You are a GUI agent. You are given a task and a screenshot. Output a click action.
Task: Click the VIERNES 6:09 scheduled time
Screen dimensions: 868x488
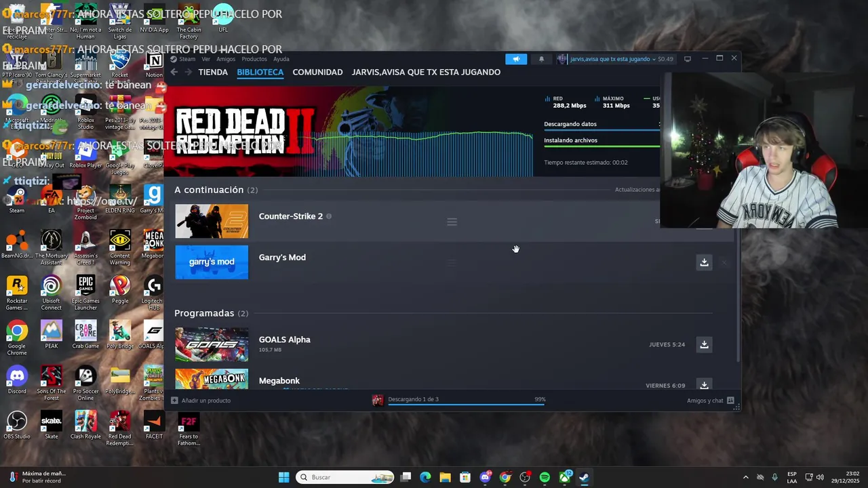tap(665, 386)
